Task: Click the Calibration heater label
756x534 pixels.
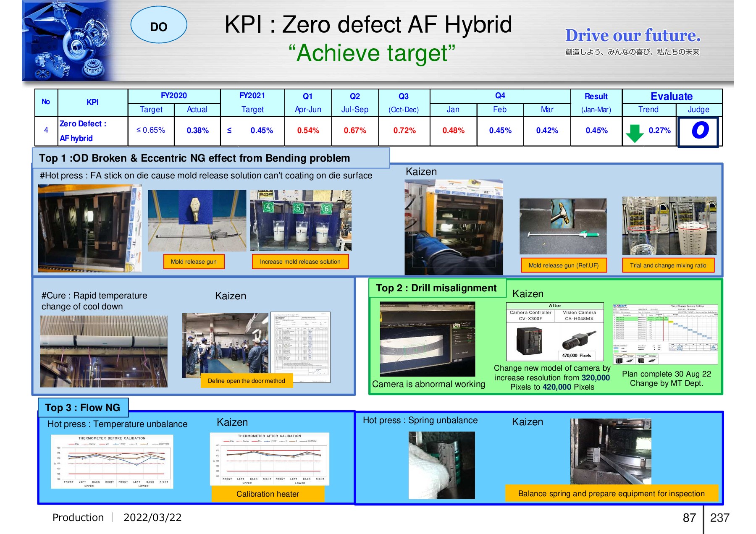Action: click(x=268, y=494)
